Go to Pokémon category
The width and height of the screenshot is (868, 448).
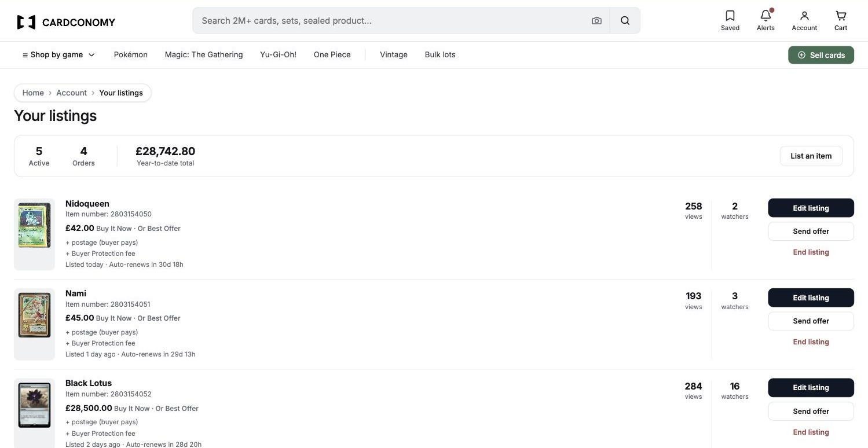click(x=131, y=54)
